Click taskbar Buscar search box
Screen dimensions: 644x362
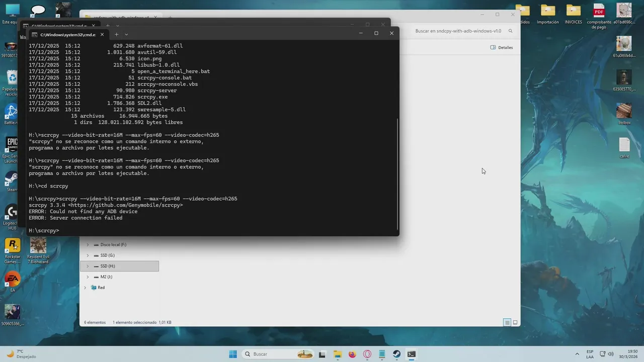click(277, 354)
